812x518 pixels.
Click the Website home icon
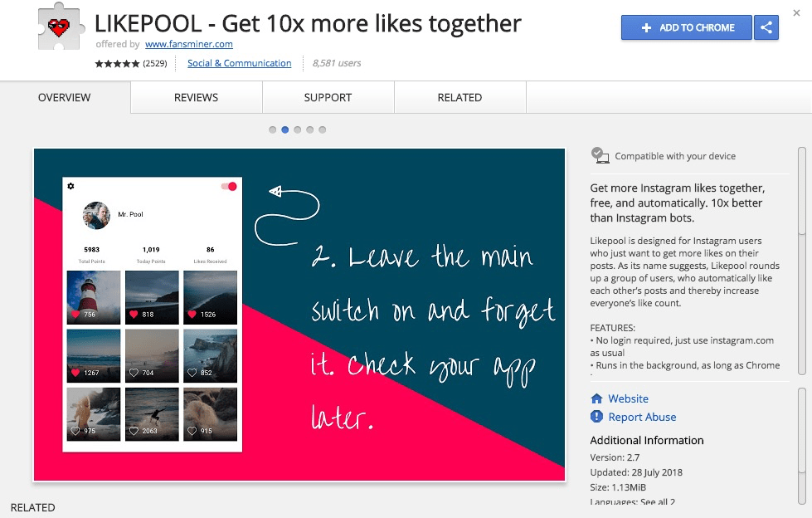(596, 398)
